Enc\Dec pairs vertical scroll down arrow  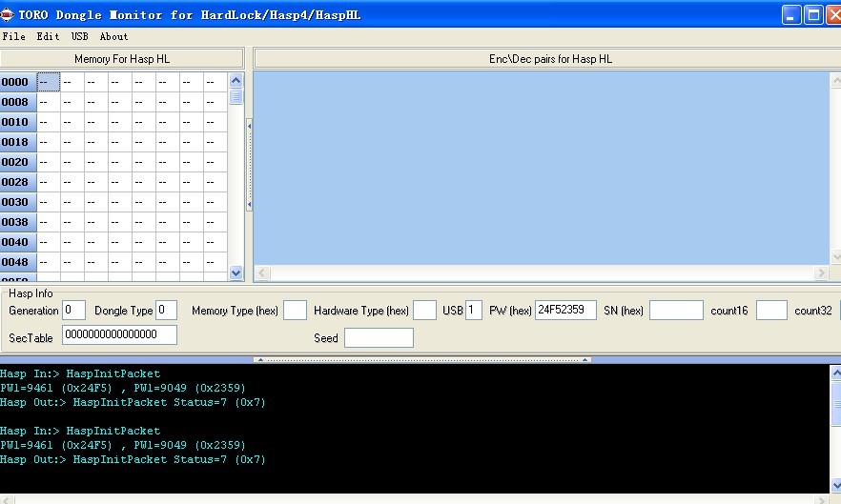point(835,256)
